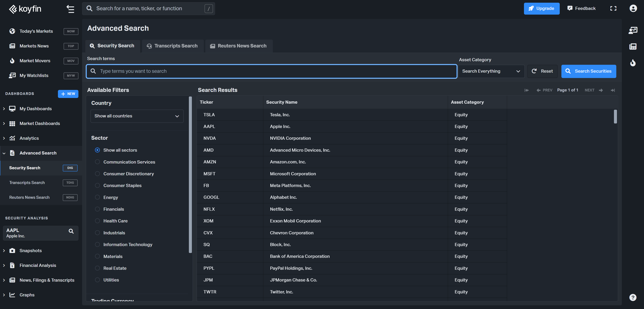Viewport: 644px width, 309px height.
Task: Click the Upgrade button
Action: [x=541, y=9]
